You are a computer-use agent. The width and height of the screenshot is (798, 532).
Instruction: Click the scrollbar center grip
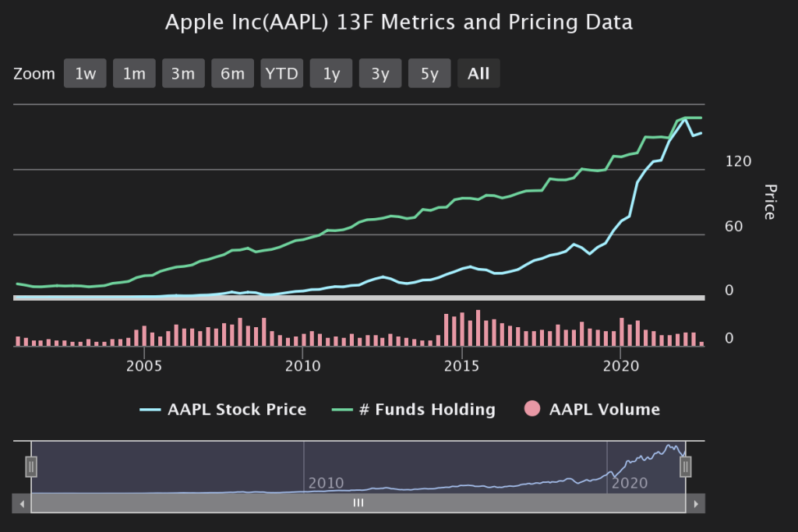tap(358, 503)
